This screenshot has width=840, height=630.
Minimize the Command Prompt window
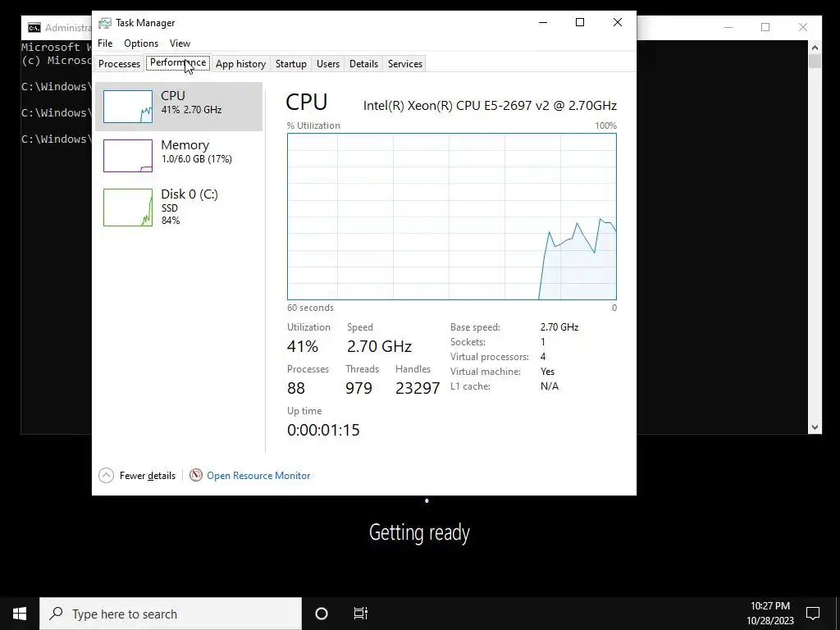[x=728, y=27]
